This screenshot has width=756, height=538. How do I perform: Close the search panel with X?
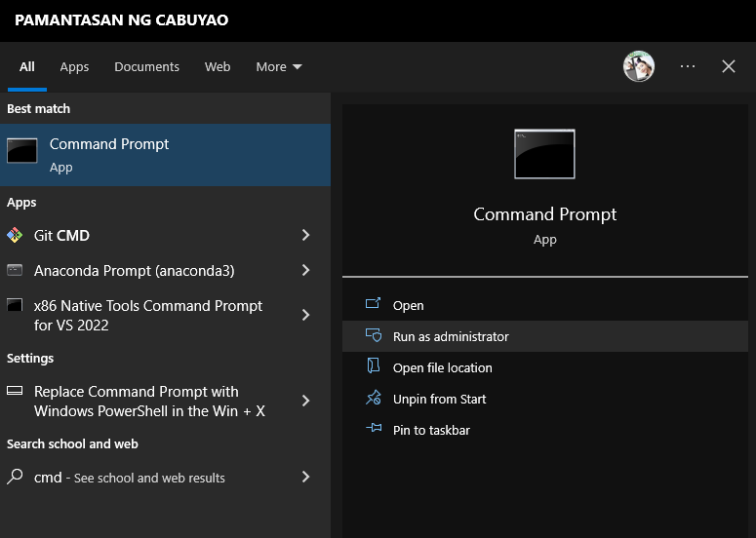point(729,66)
